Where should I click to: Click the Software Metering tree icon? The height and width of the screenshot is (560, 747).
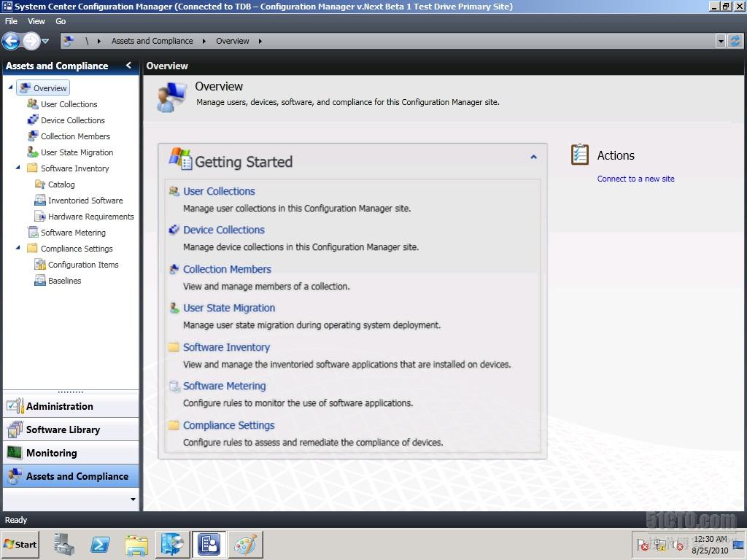33,232
